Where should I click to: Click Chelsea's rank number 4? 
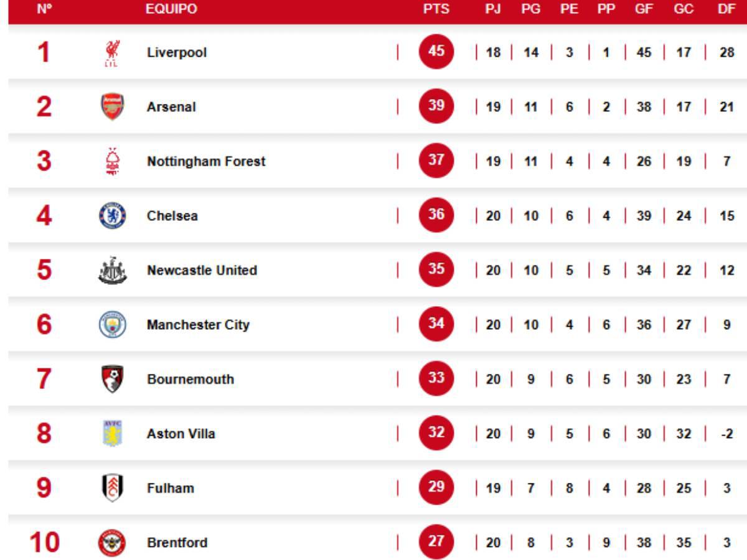point(44,216)
